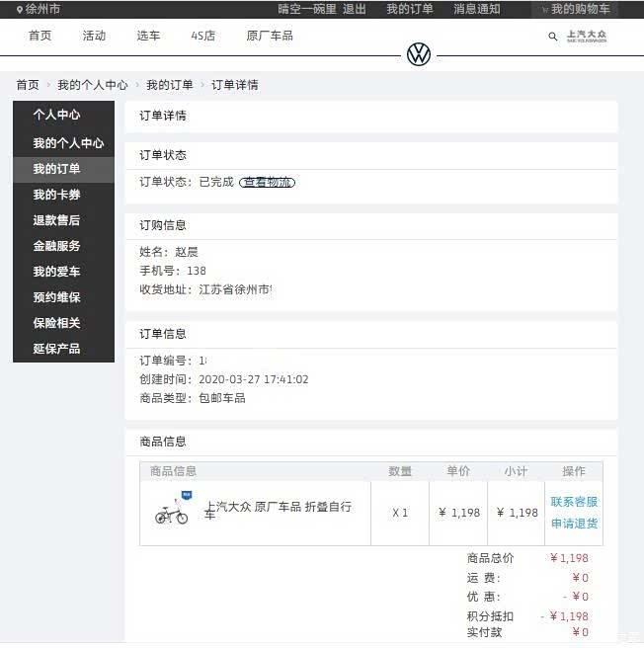Click the 数量 column header
The width and height of the screenshot is (644, 648).
(400, 471)
